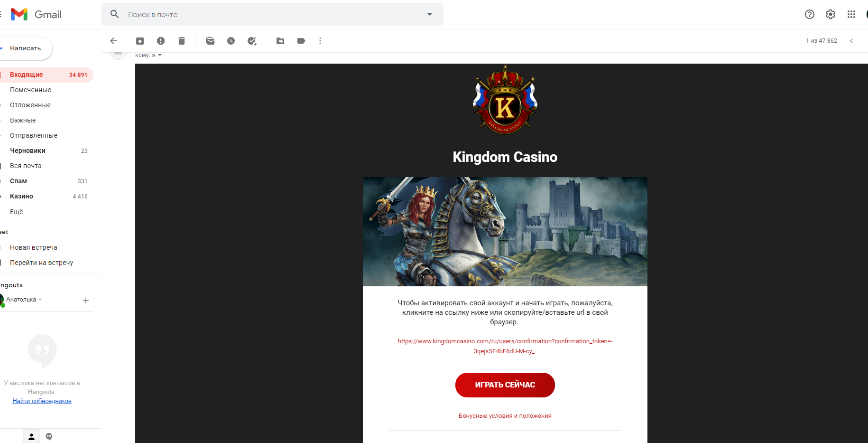Viewport: 868px width, 443px height.
Task: Move email to a folder
Action: (x=280, y=41)
